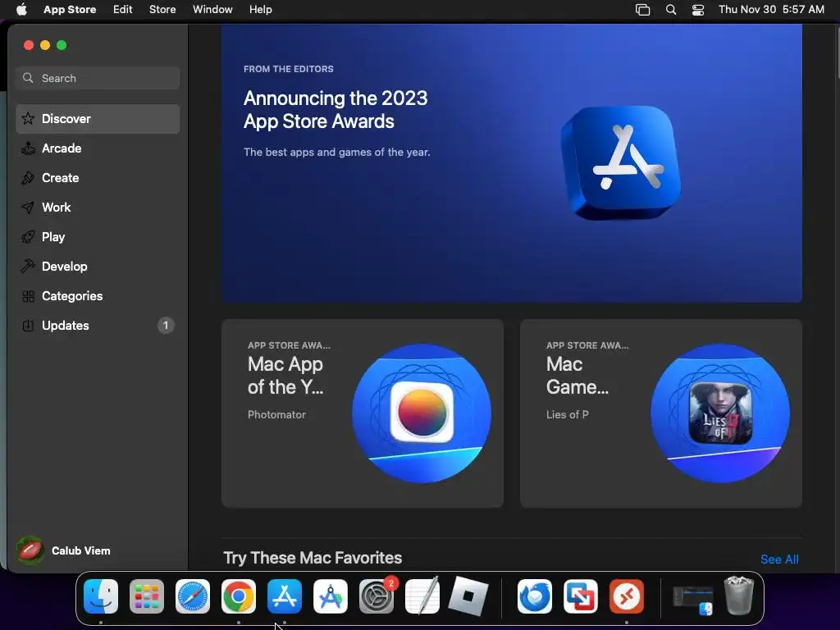Open the Discover section star icon
840x630 pixels.
click(x=28, y=118)
